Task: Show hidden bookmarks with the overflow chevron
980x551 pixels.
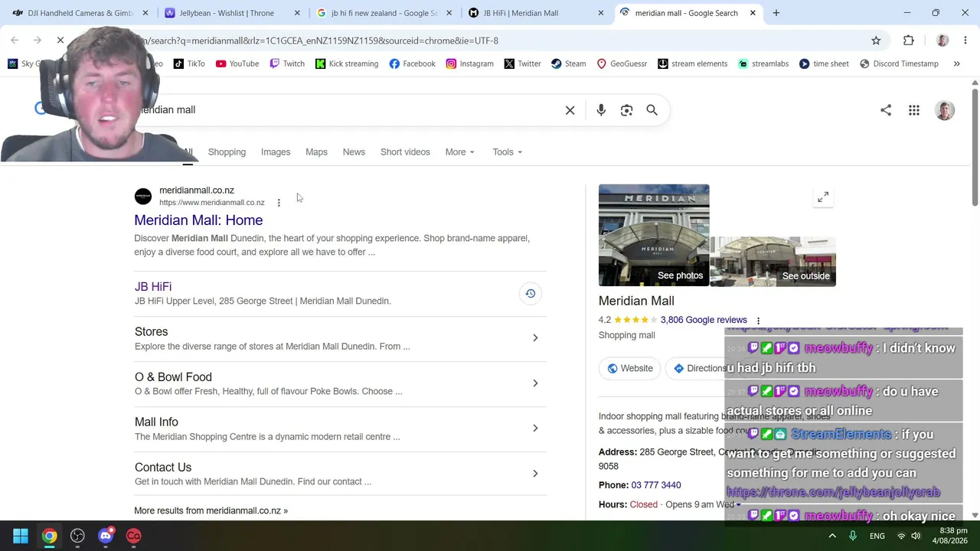Action: point(956,64)
